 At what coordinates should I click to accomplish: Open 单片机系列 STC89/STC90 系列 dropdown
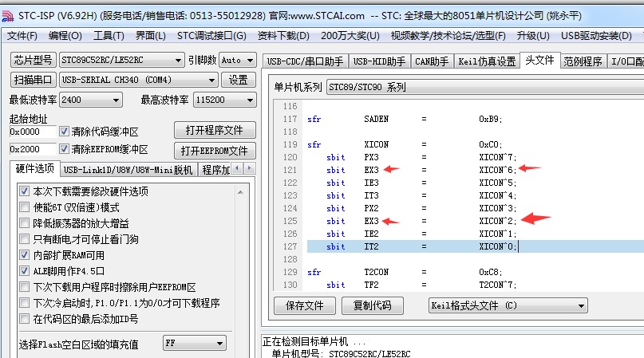pos(484,87)
